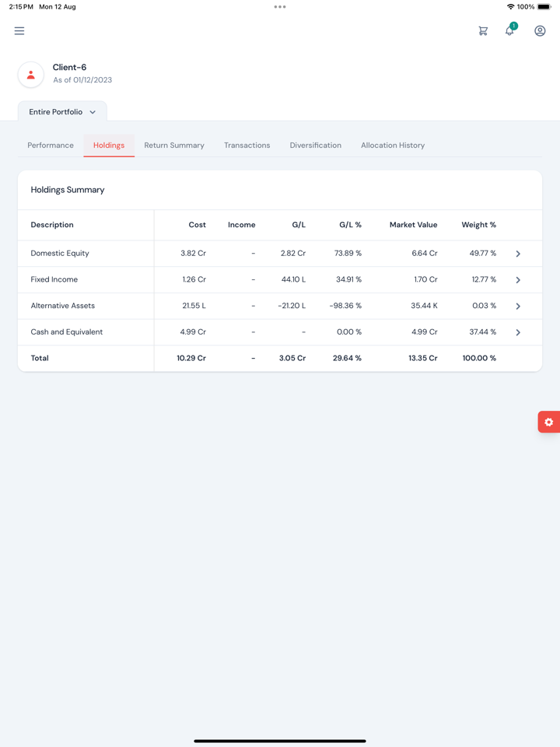Tap the Weight % column header

coord(478,225)
